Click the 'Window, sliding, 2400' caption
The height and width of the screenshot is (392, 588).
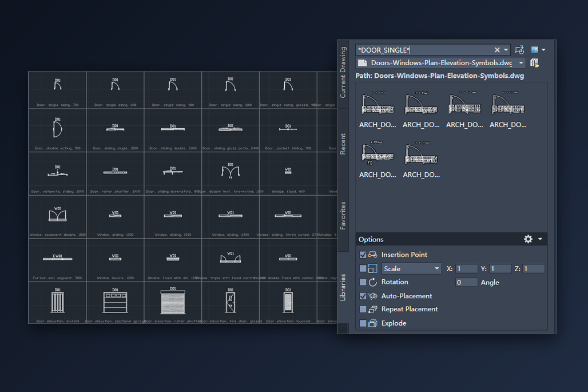tap(231, 235)
